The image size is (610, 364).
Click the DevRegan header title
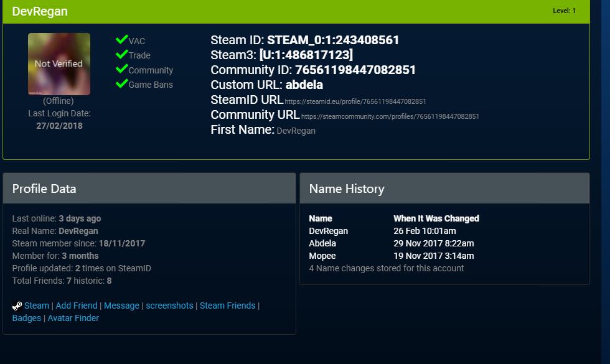pos(40,12)
